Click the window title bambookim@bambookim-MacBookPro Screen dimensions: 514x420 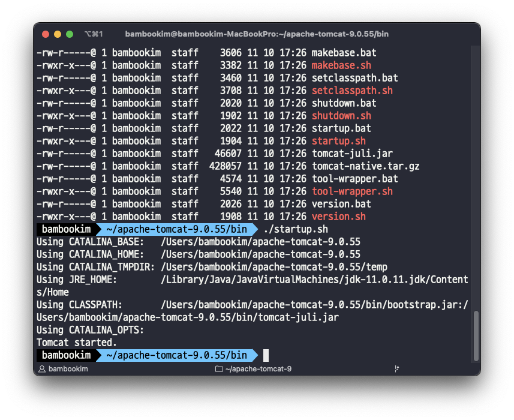point(257,34)
